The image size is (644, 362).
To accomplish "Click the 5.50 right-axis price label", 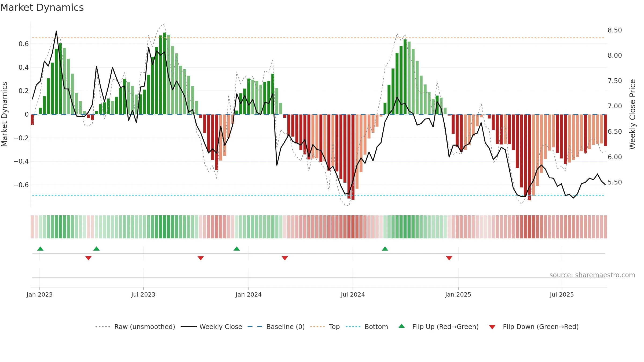I will pos(615,182).
